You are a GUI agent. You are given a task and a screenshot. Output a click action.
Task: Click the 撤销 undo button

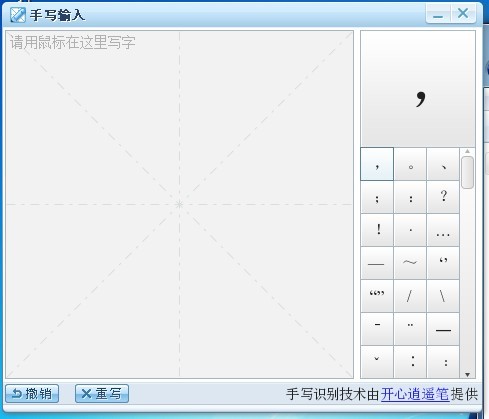coord(32,394)
